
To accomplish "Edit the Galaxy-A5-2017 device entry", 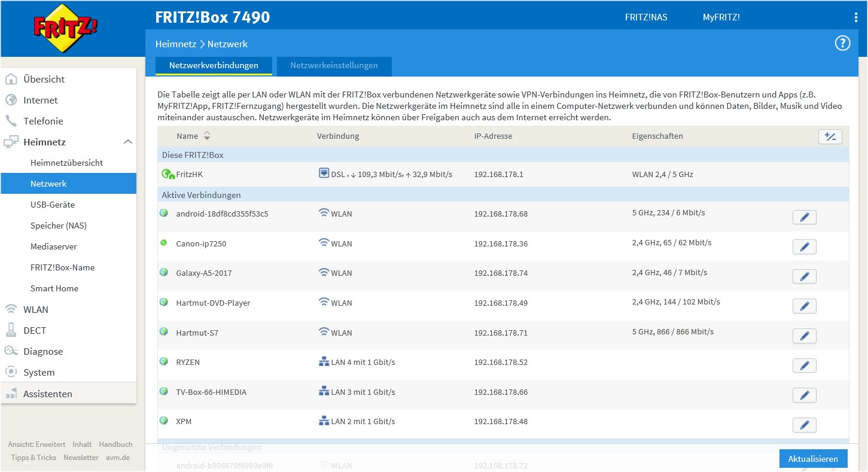I will [x=804, y=276].
